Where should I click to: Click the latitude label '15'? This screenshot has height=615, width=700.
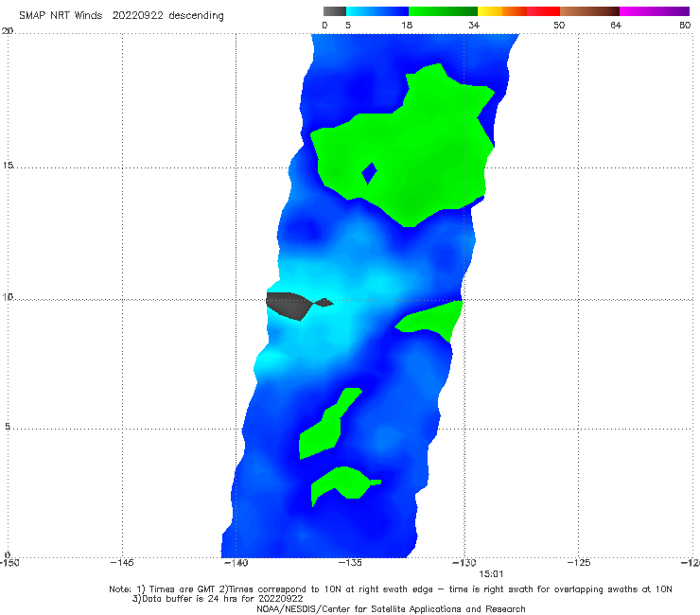(8, 166)
